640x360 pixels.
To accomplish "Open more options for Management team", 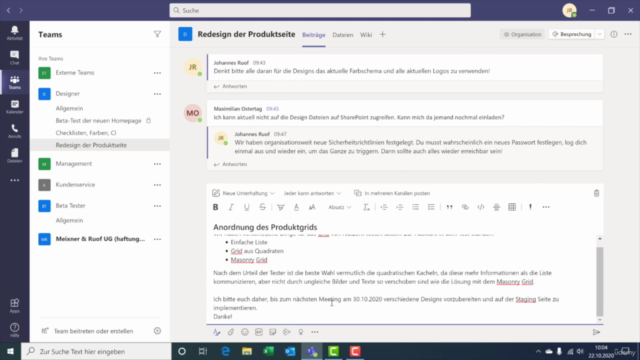I will [157, 164].
